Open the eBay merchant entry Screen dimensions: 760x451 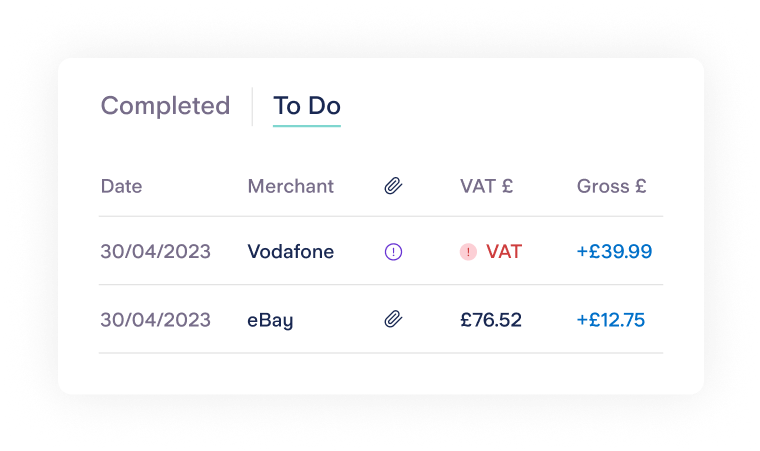click(270, 320)
